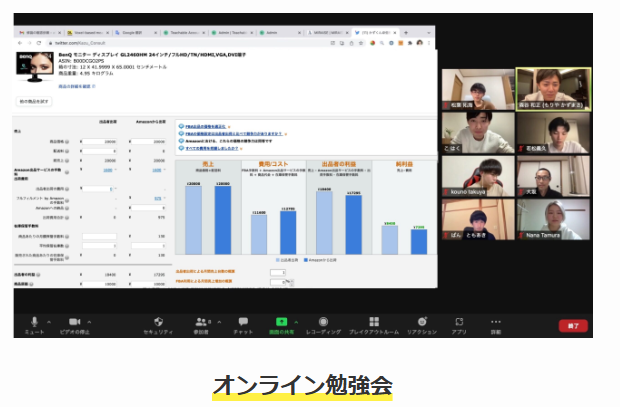Mute the microphone in Zoom toolbar
Image resolution: width=620 pixels, height=407 pixels.
click(34, 321)
